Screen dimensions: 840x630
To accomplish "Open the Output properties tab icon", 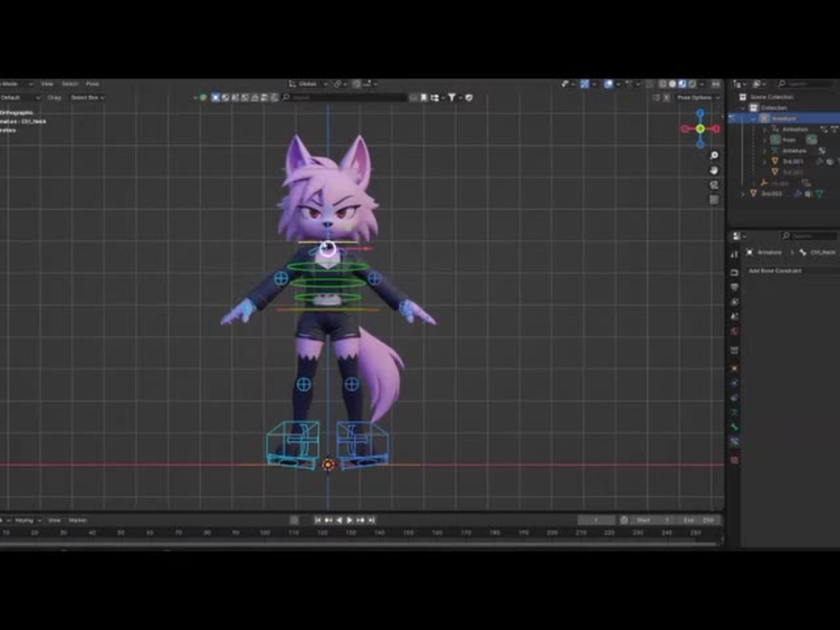I will [x=734, y=287].
